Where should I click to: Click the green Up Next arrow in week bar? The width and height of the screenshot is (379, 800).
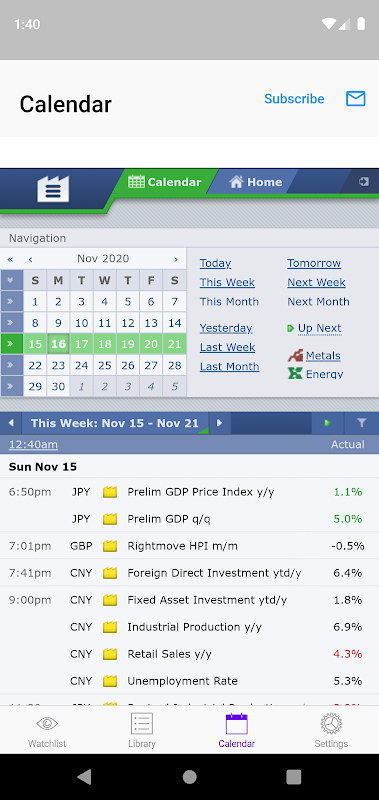coord(327,423)
